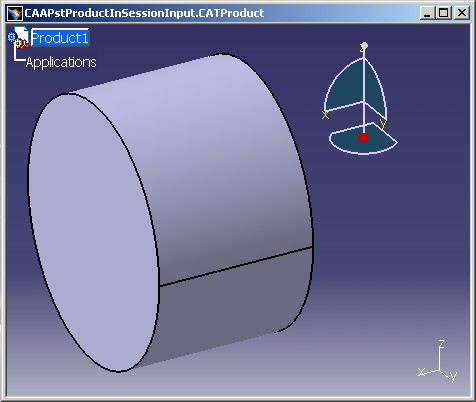
Task: Select the Applications node in the tree
Action: 61,62
